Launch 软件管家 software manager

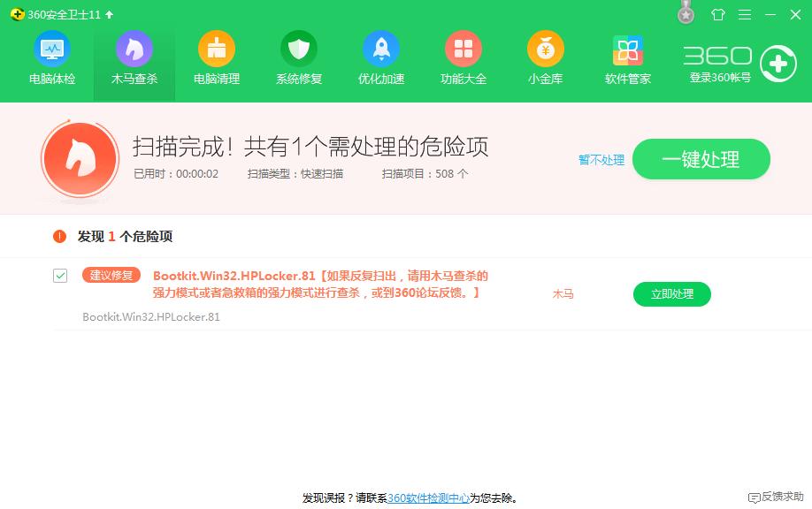point(628,56)
